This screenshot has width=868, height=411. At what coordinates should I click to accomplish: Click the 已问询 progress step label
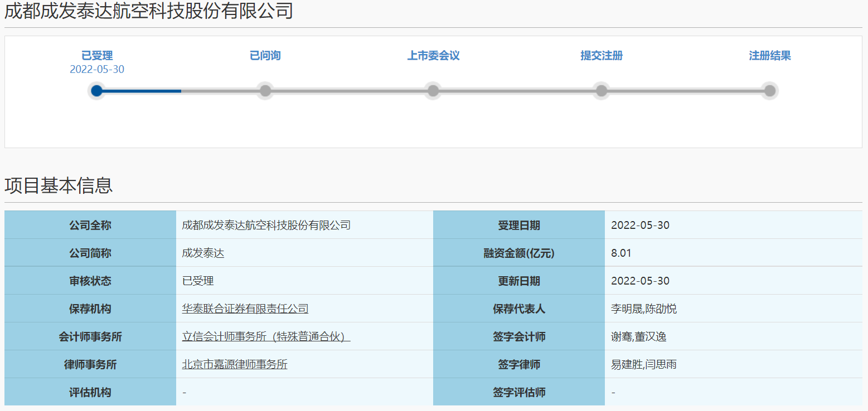pyautogui.click(x=265, y=56)
